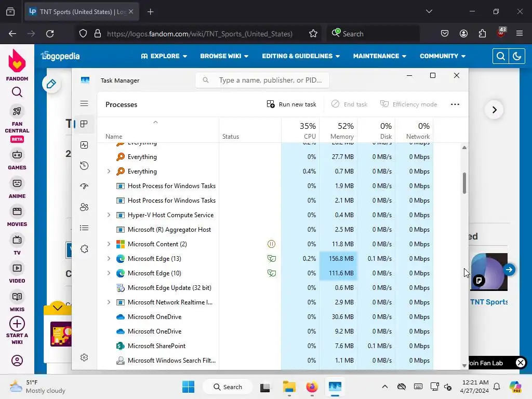
Task: Sort processes by Network column
Action: click(x=414, y=130)
